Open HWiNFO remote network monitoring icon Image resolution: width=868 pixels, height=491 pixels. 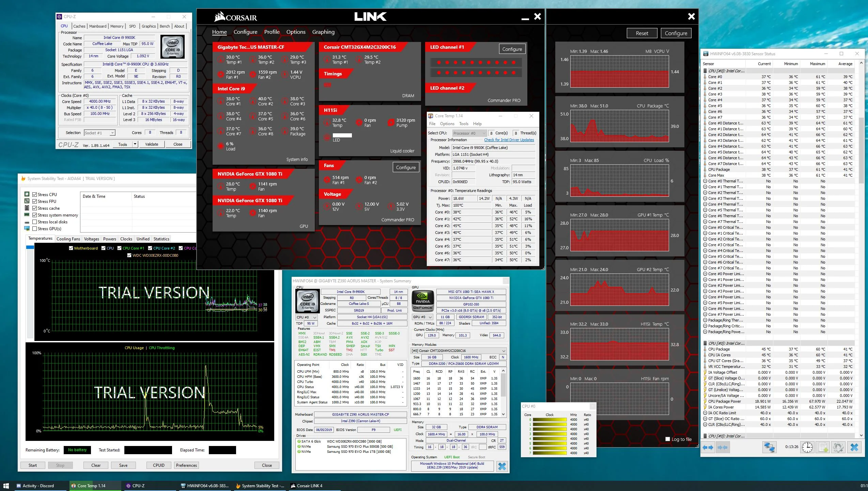769,447
